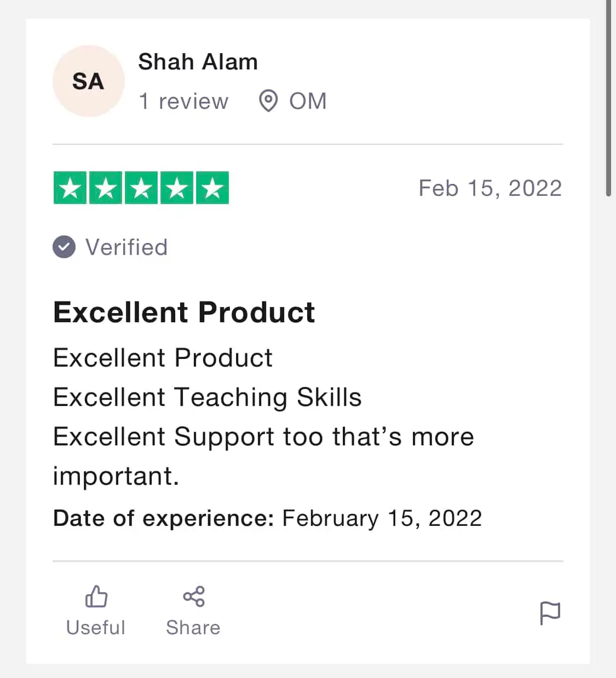Click the thumbs-up Useful icon

coord(96,596)
